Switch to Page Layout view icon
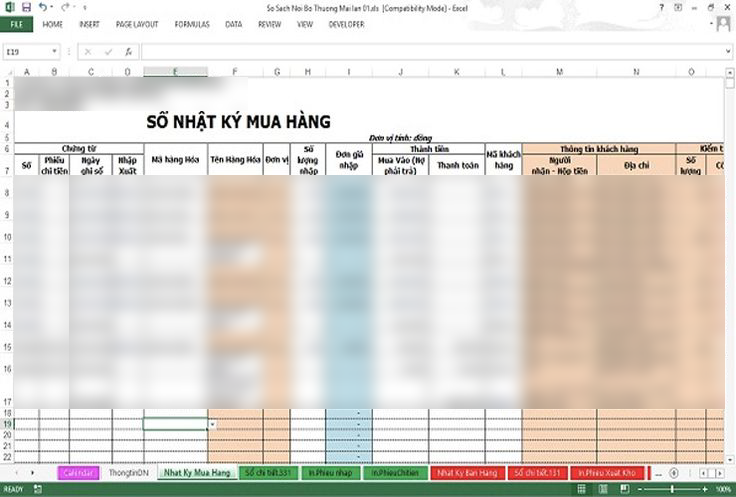736x497 pixels. pos(604,489)
